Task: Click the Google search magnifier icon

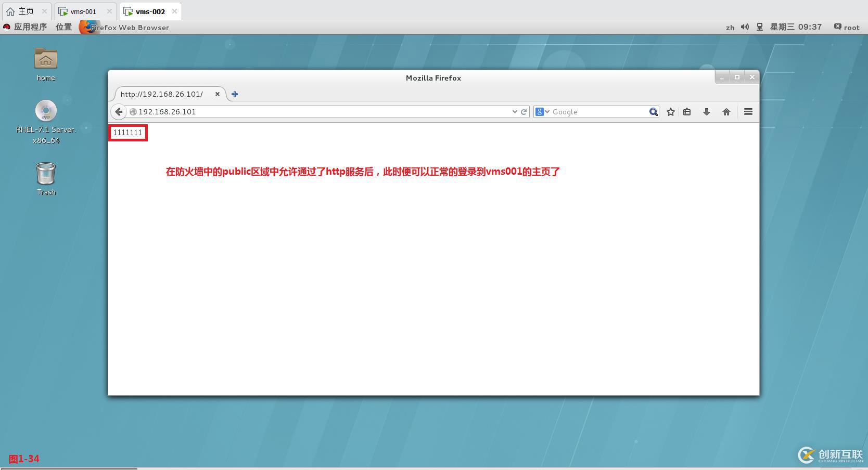Action: 653,112
